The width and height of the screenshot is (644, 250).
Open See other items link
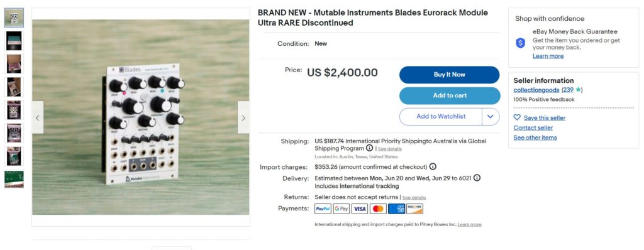coord(535,138)
